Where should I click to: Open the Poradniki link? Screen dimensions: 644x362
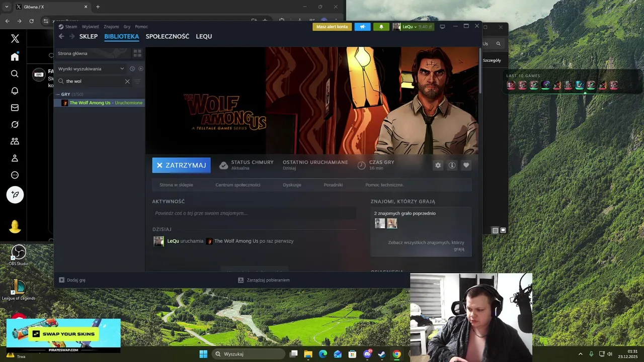[x=333, y=185]
